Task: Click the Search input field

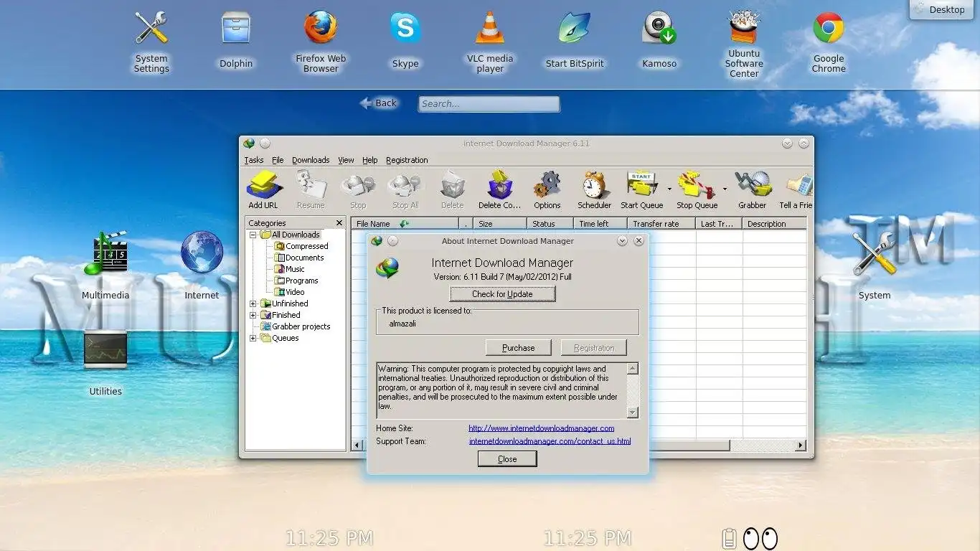Action: pos(489,104)
